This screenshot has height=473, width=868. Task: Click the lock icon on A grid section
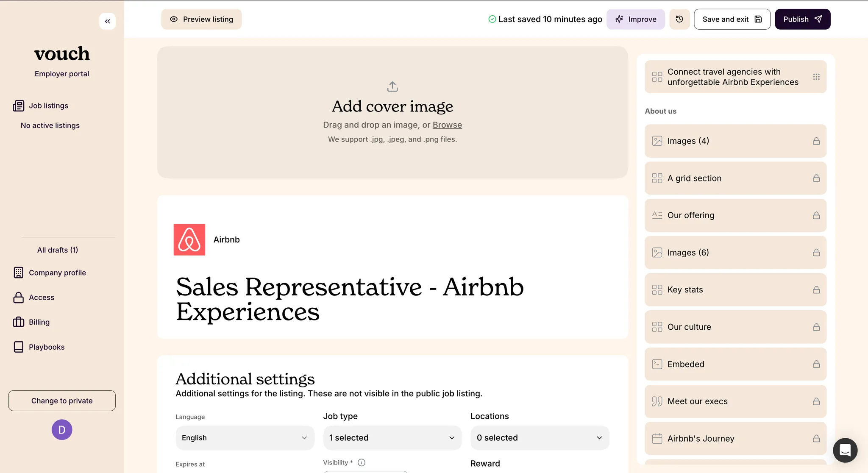point(816,178)
